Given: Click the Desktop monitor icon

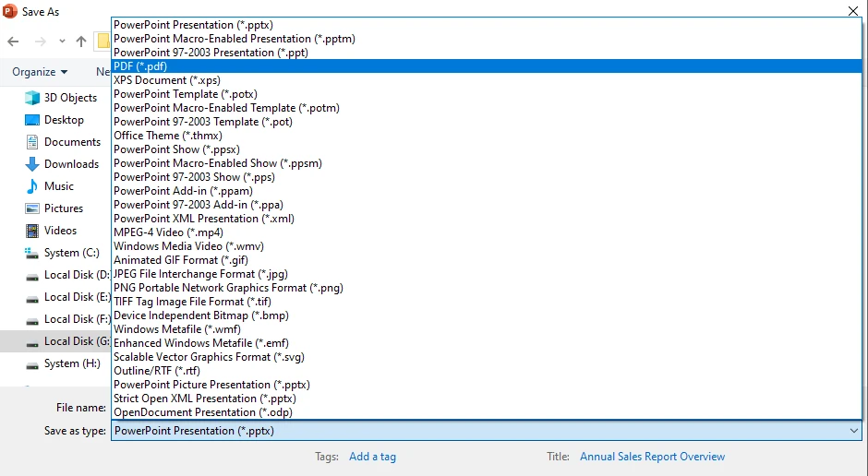Looking at the screenshot, I should (32, 120).
